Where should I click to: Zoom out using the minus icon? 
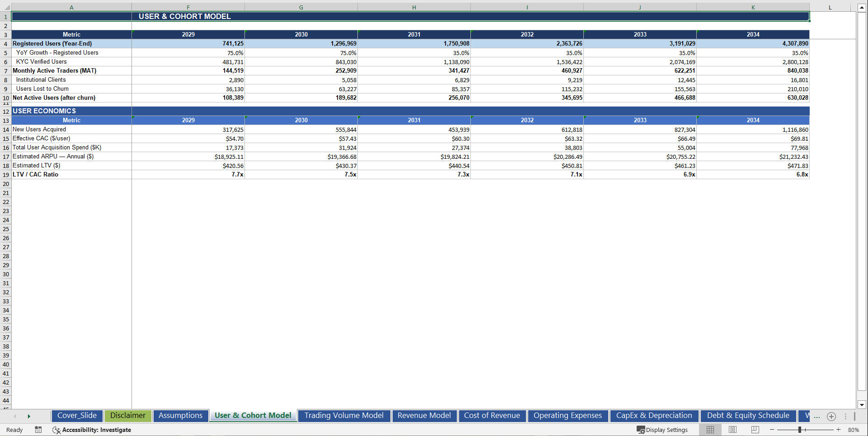(x=773, y=430)
